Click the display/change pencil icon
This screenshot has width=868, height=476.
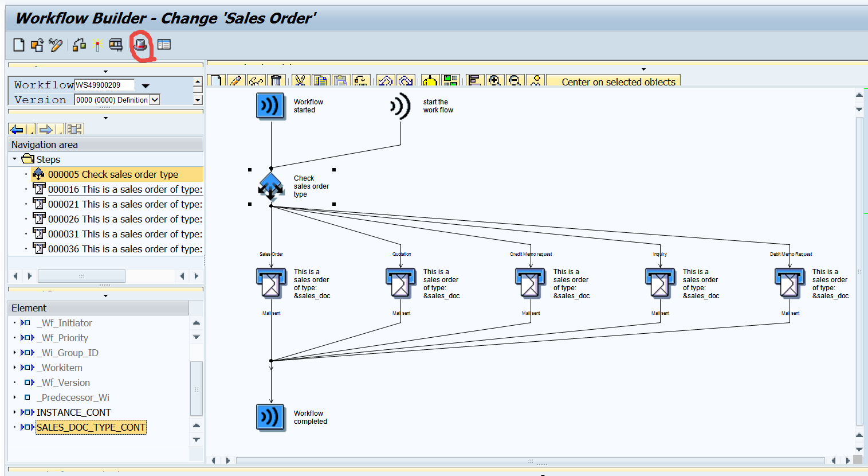click(56, 45)
